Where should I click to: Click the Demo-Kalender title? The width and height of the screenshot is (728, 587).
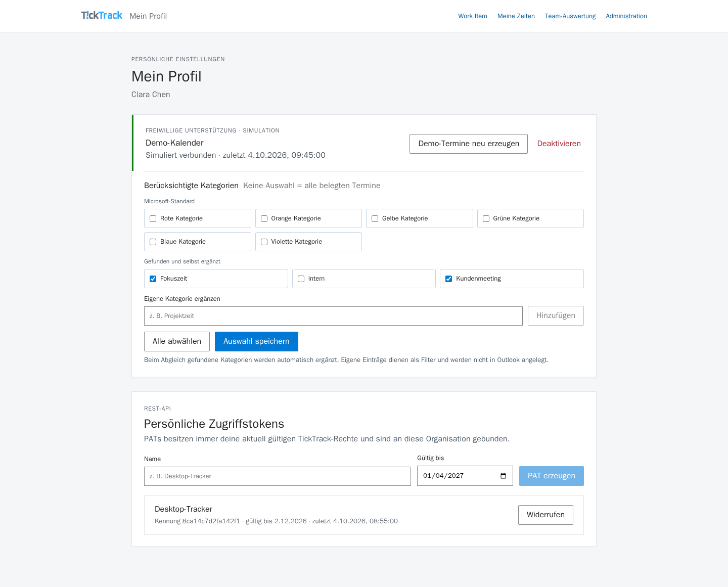(x=174, y=143)
